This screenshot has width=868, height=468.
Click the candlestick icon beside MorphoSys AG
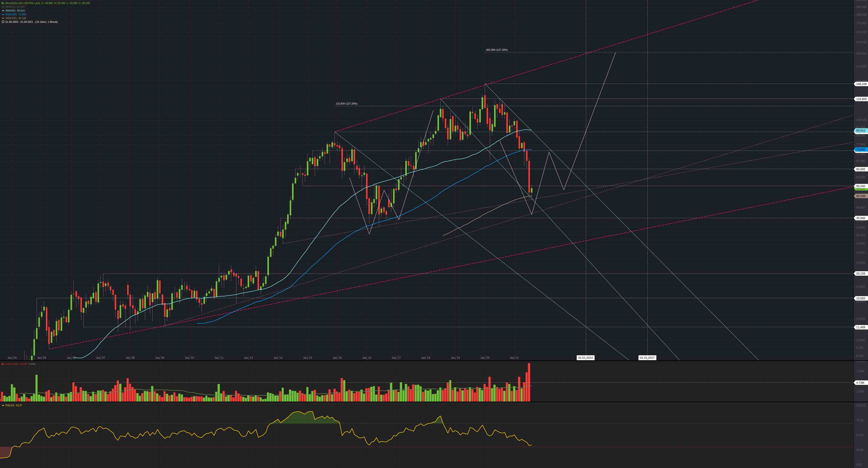pyautogui.click(x=3, y=3)
